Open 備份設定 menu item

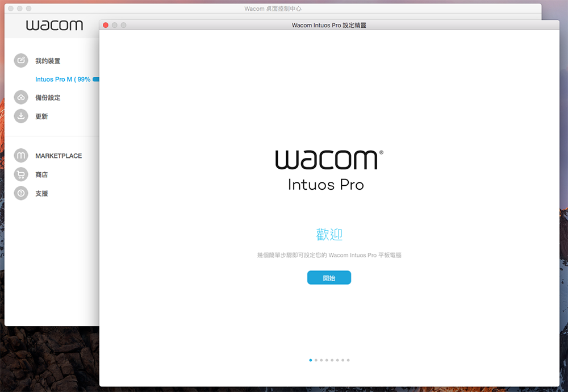coord(48,98)
